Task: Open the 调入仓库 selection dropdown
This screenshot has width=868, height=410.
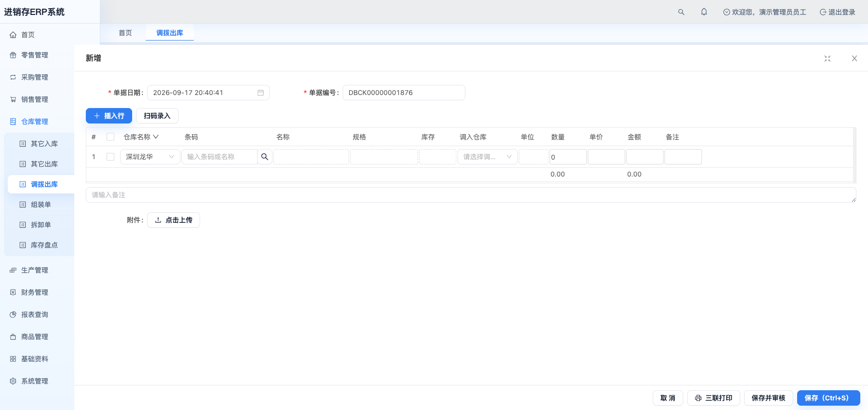Action: [x=488, y=157]
